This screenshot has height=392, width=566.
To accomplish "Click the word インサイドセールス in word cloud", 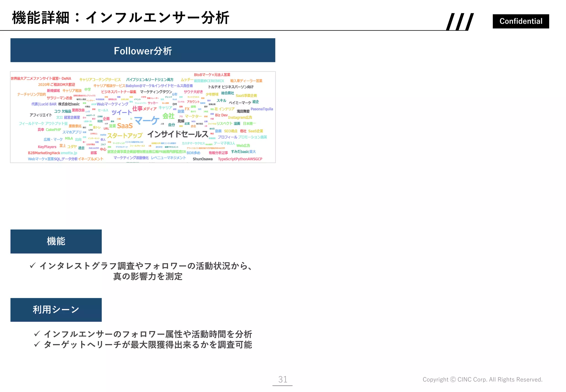I will (178, 134).
